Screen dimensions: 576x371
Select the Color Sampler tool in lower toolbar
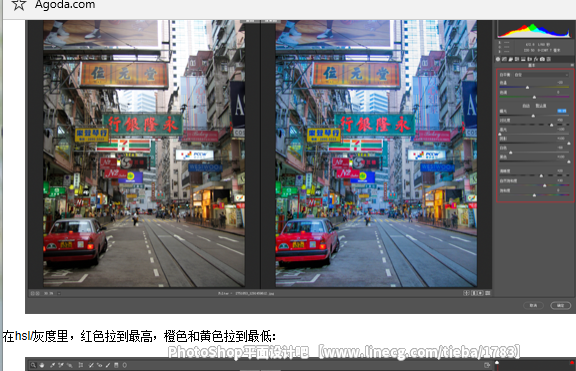pos(61,365)
